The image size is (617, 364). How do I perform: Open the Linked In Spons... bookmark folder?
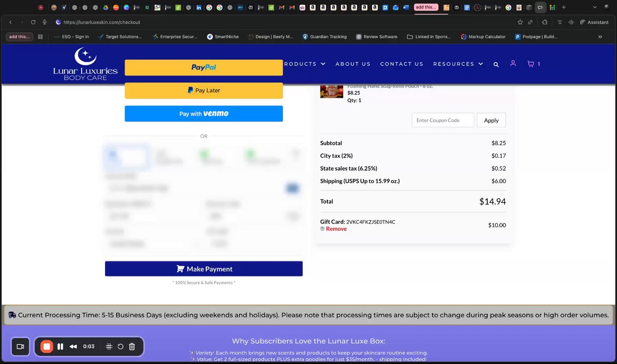pos(429,37)
